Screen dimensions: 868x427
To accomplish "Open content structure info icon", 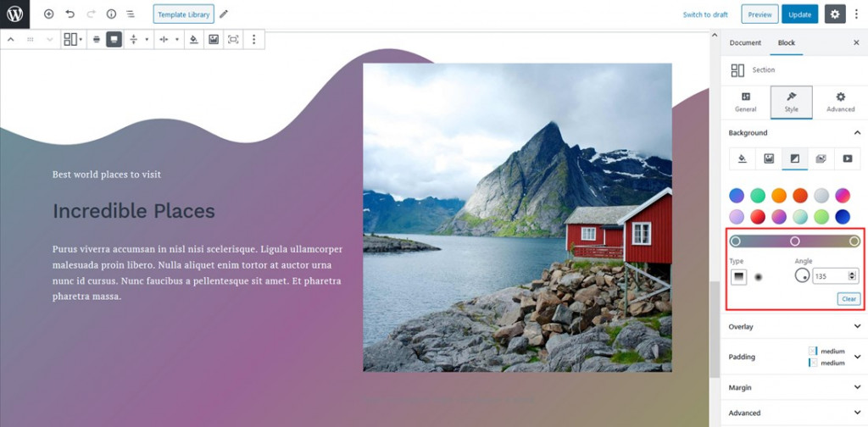I will point(111,14).
